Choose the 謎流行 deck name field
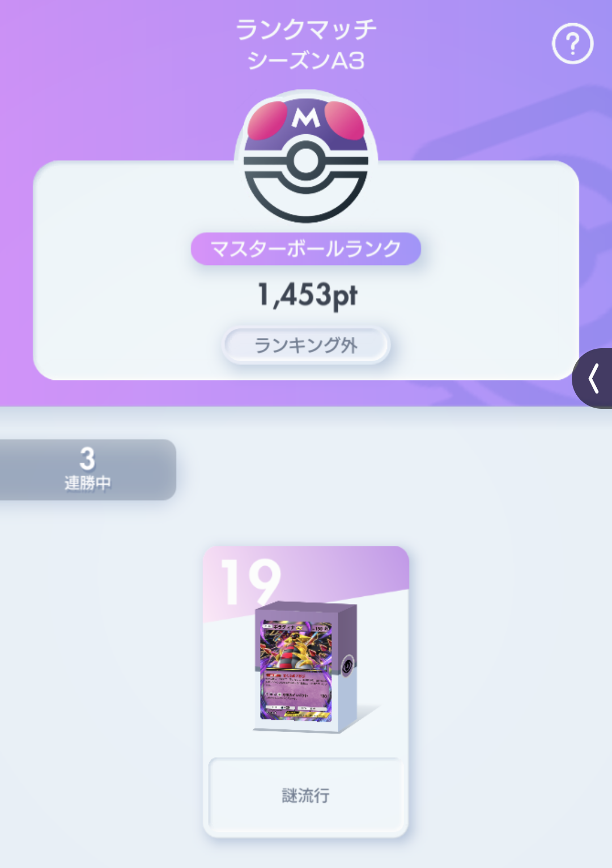The image size is (612, 868). point(305,795)
